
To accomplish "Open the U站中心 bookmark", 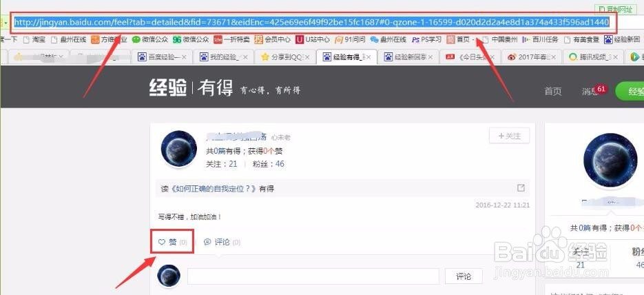I will pos(313,40).
